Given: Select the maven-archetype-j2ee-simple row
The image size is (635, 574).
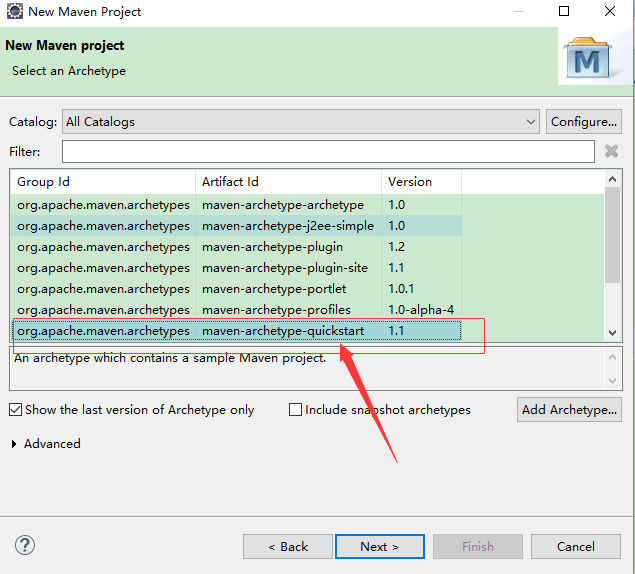Looking at the screenshot, I should (236, 226).
